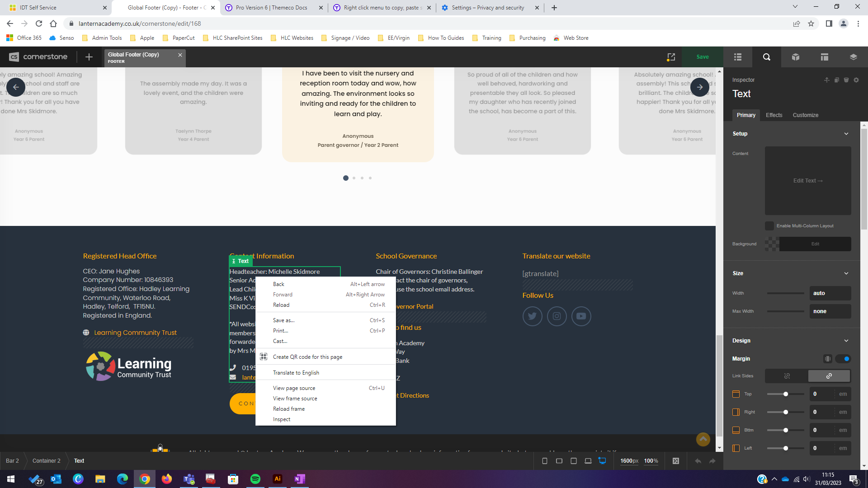868x488 pixels.
Task: Click the add new document plus icon
Action: pos(89,57)
